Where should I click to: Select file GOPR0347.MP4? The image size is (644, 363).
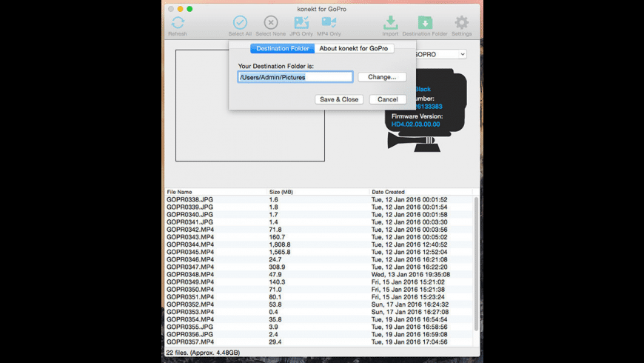(190, 267)
